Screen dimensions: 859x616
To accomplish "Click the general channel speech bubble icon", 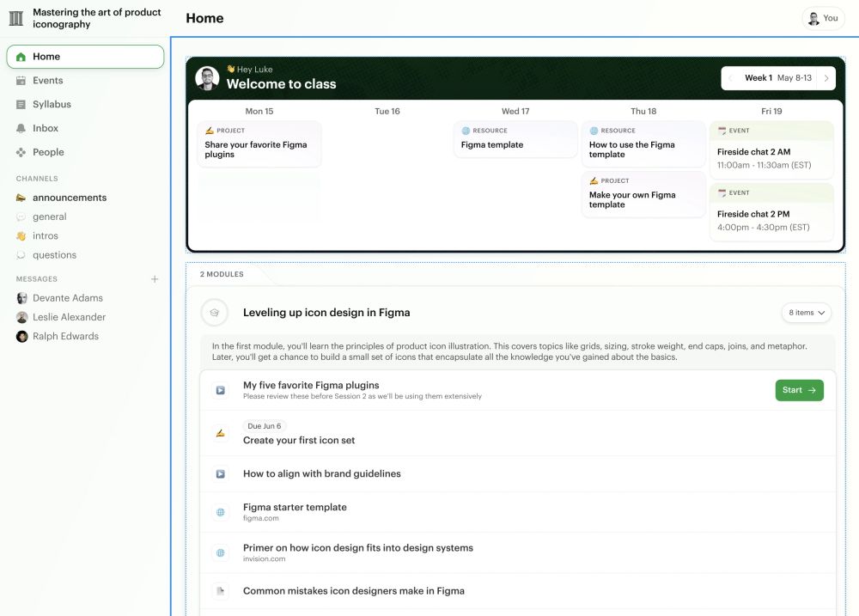I will (21, 217).
